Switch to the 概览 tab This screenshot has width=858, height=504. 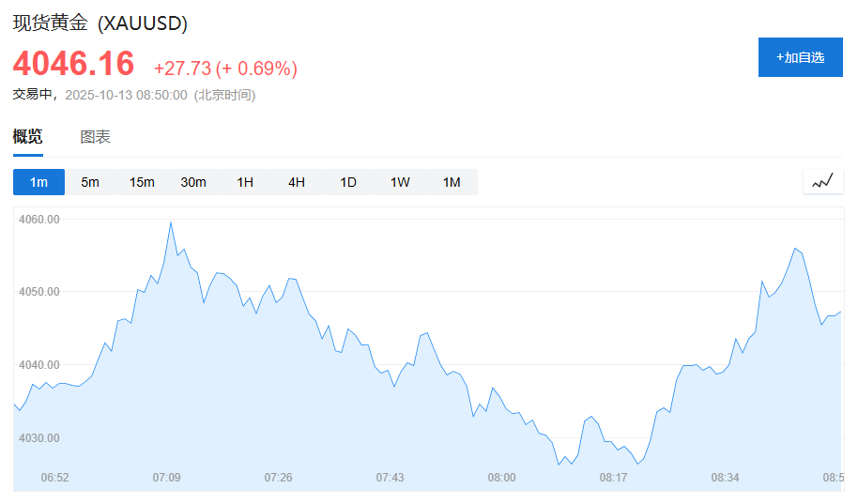click(27, 137)
